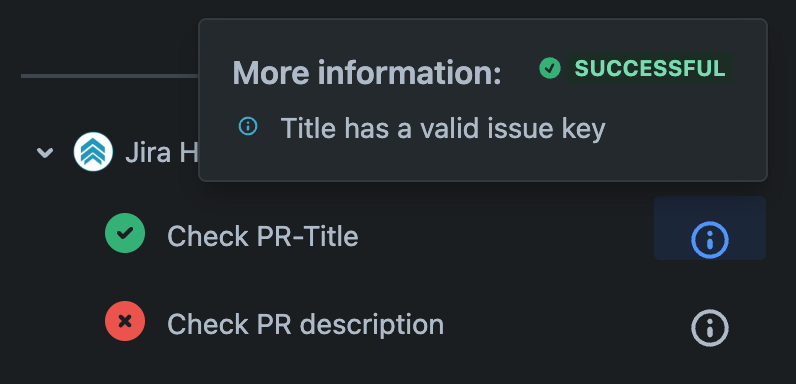Click the green SUCCESSFUL status badge
The image size is (796, 384).
point(650,69)
